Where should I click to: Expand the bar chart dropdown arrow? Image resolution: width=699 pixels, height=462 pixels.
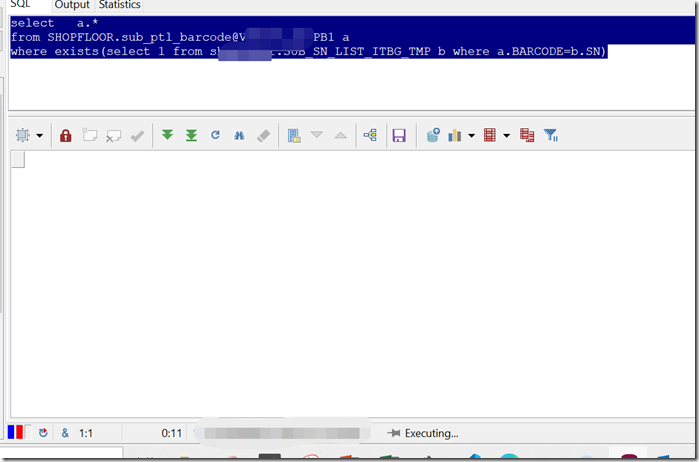coord(471,136)
